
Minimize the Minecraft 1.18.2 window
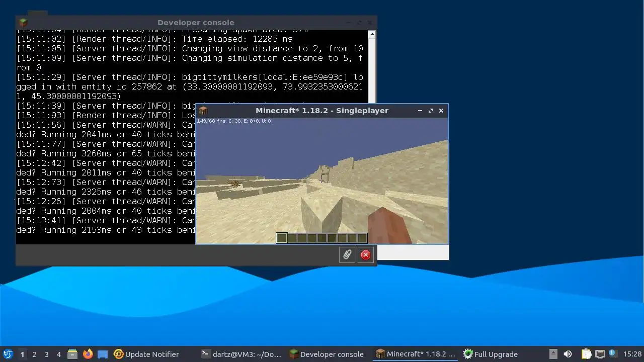point(420,111)
